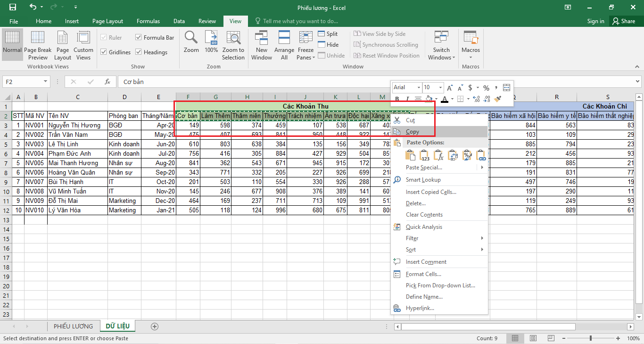The height and width of the screenshot is (344, 644).
Task: Save the workbook from the quick access toolbar
Action: pyautogui.click(x=13, y=7)
